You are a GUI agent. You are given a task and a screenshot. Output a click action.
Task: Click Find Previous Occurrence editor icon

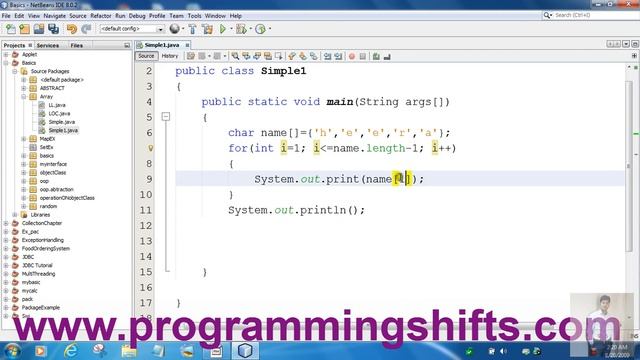[x=246, y=56]
